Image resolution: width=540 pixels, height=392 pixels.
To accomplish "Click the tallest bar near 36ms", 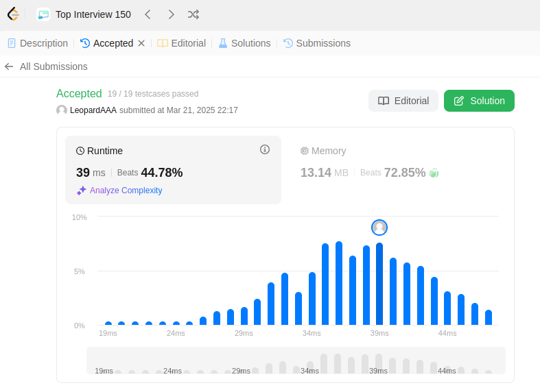I will (339, 283).
